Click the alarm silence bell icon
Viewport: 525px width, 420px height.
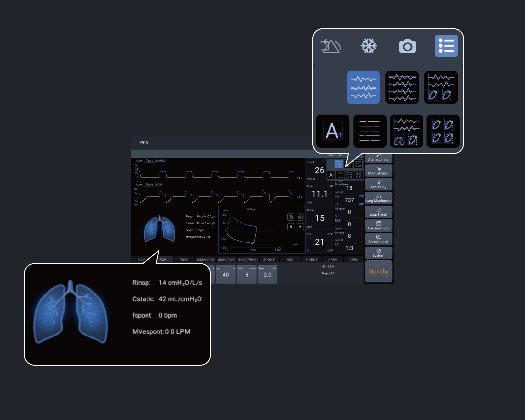[330, 46]
